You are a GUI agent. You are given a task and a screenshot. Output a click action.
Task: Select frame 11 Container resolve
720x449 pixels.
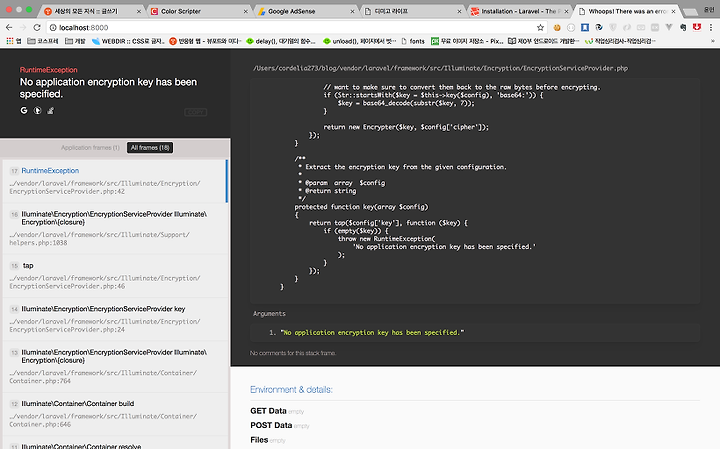coord(113,443)
